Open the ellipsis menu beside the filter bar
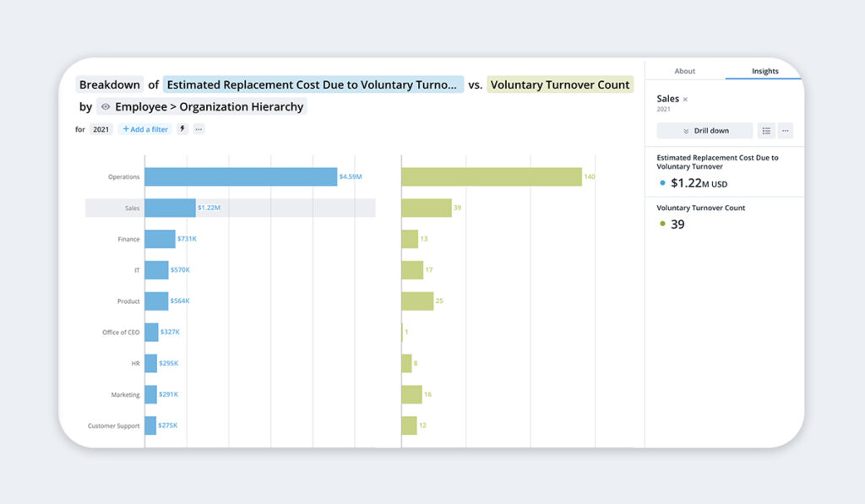The width and height of the screenshot is (865, 504). (x=199, y=129)
